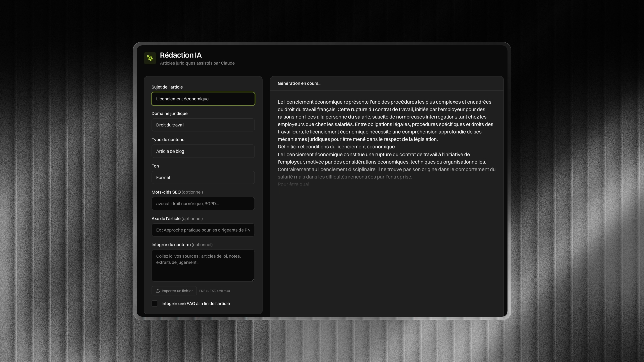Screen dimensions: 644x362
Task: Enable the FAQ at end of article checkbox
Action: click(155, 304)
